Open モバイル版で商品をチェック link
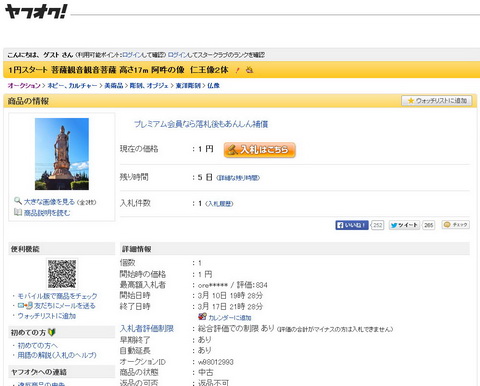480x386 pixels. point(57,296)
